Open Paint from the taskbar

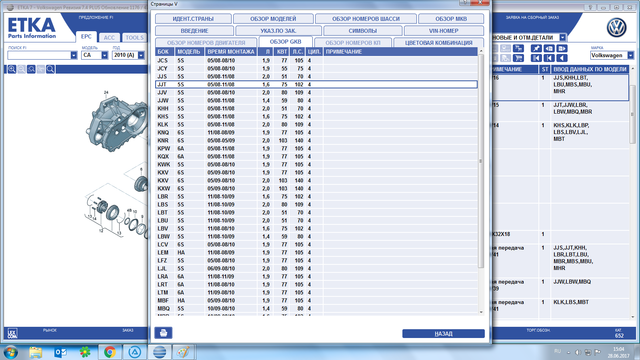coord(183,352)
